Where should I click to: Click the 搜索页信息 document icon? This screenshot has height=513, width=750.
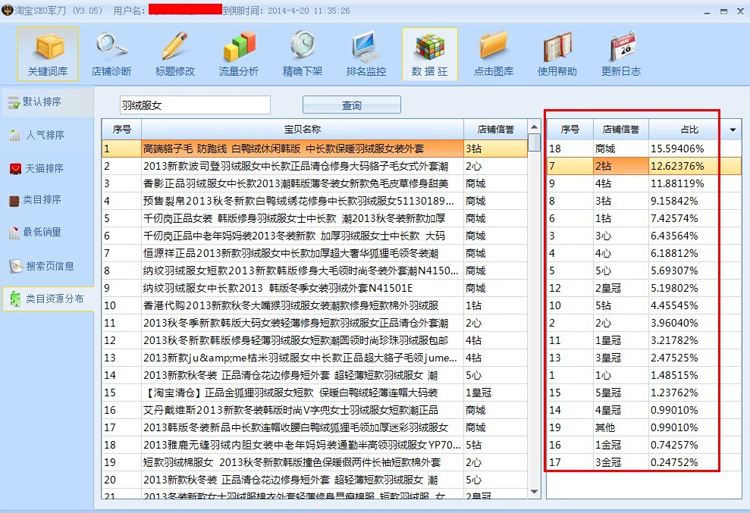point(16,266)
